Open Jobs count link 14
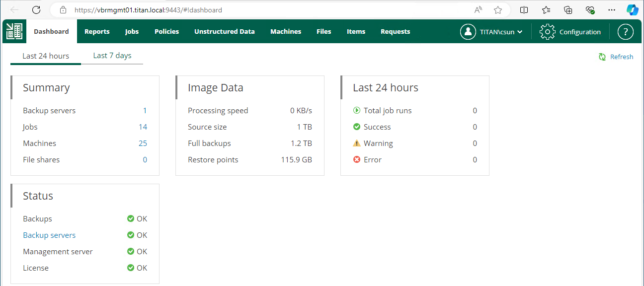The image size is (644, 286). tap(143, 127)
